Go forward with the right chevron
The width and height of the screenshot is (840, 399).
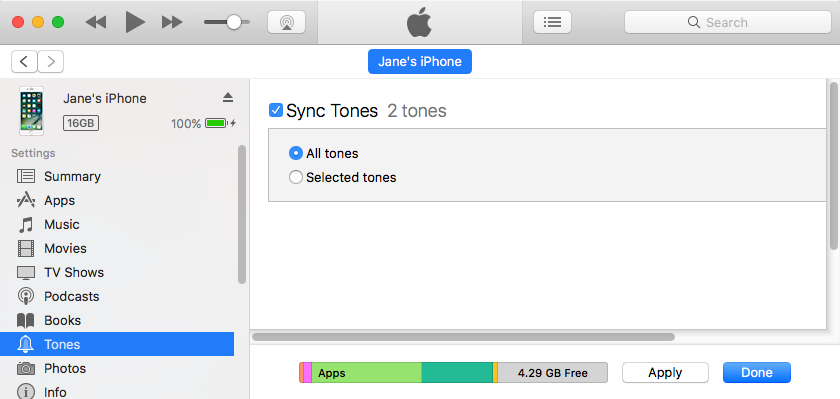[x=51, y=62]
